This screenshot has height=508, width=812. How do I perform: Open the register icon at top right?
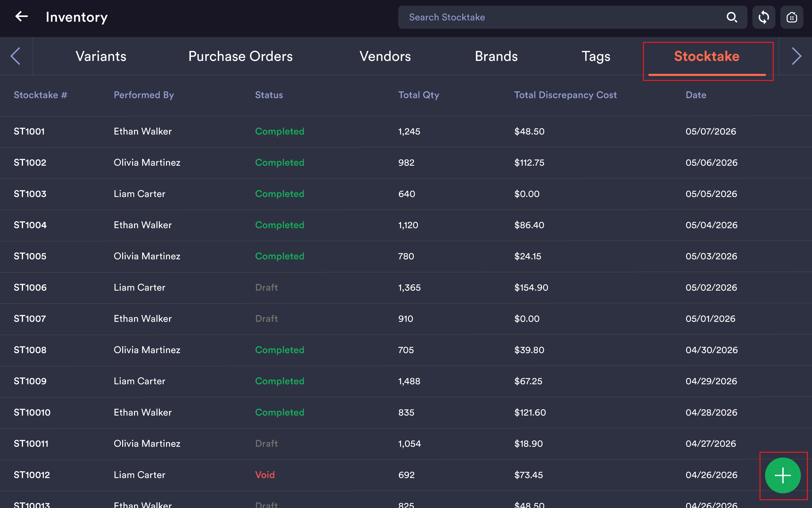[x=792, y=17]
